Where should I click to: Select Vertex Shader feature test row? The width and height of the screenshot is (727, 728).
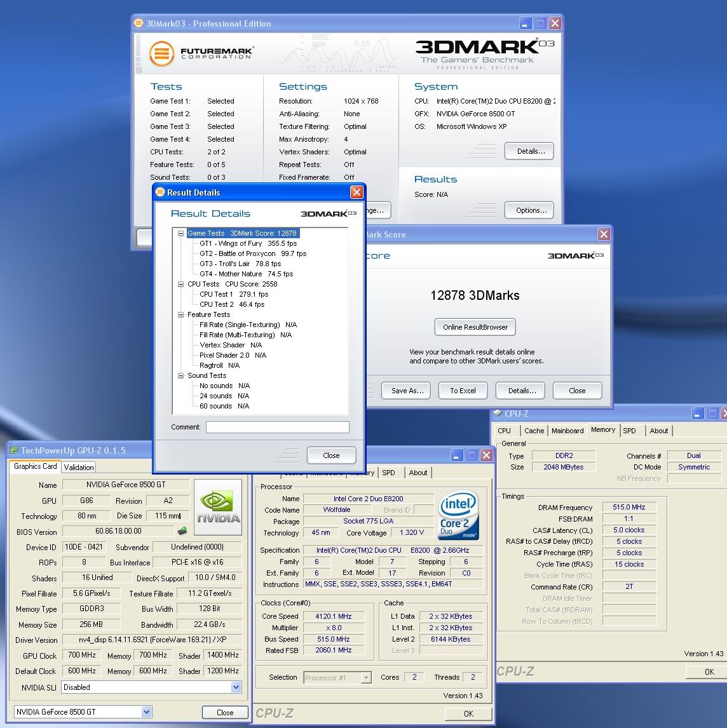[x=231, y=345]
